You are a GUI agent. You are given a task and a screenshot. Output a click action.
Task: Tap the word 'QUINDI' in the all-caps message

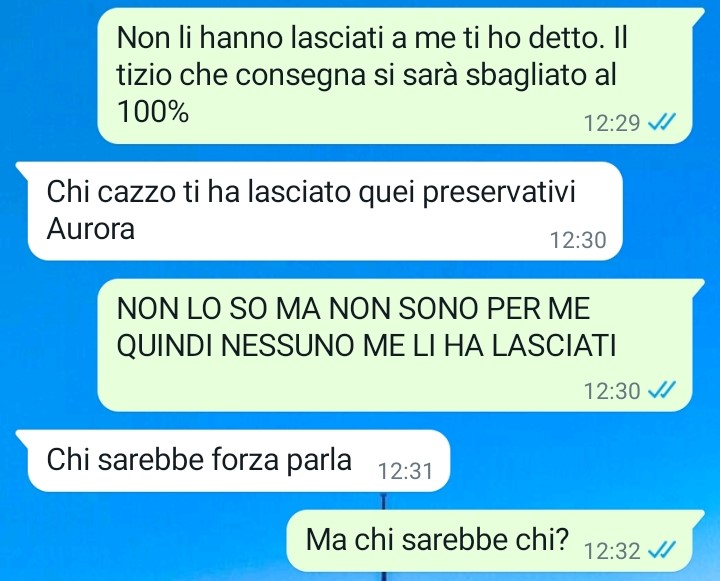[165, 346]
